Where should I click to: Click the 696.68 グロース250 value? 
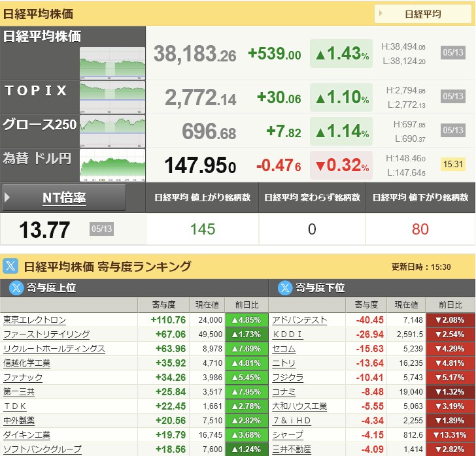coord(209,132)
